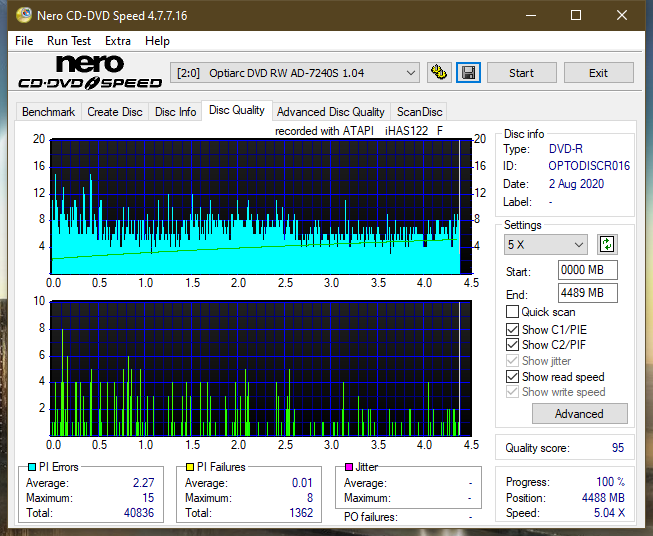Click the save floppy disk icon
653x536 pixels.
[x=469, y=73]
